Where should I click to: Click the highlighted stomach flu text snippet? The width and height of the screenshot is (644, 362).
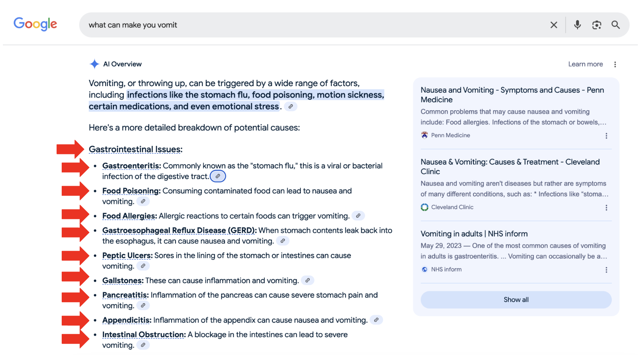[255, 95]
